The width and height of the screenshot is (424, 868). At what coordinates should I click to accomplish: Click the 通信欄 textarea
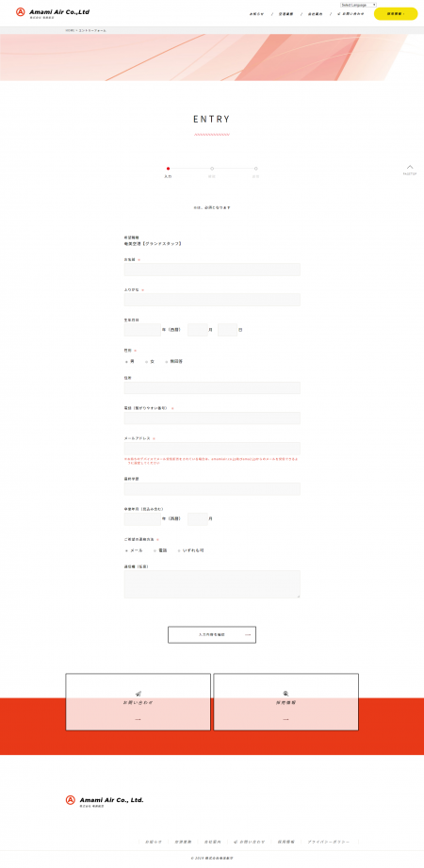click(x=212, y=584)
